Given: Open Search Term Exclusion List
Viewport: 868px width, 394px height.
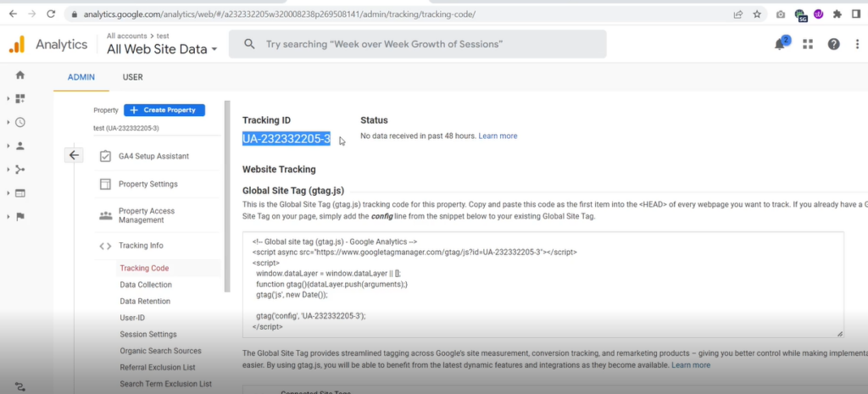Looking at the screenshot, I should 165,384.
